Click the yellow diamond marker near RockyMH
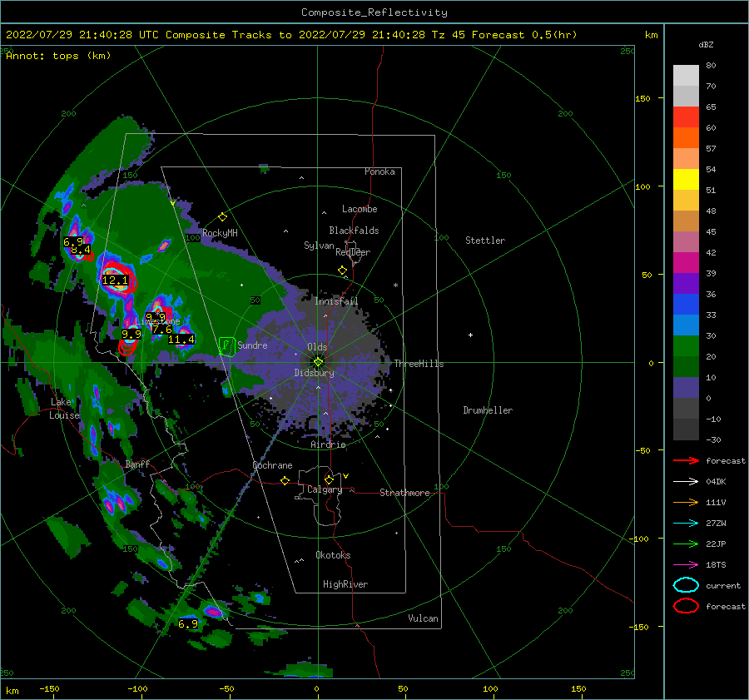Viewport: 749px width, 700px height. pos(222,217)
